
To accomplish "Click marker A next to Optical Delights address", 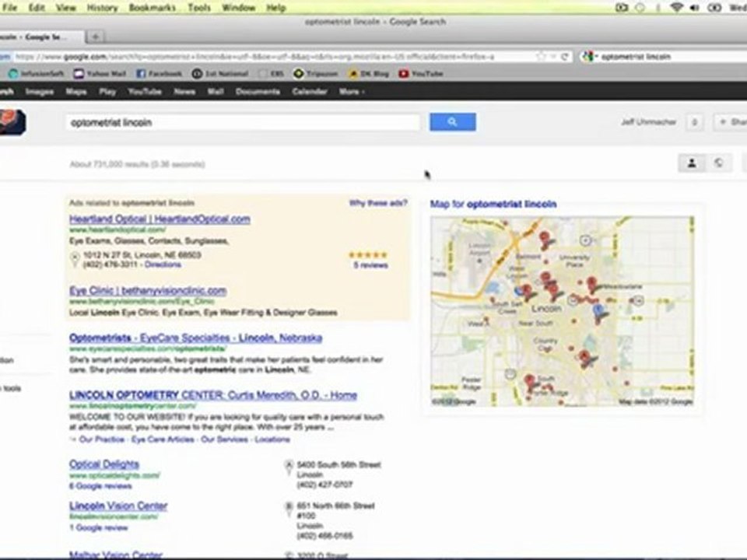I will click(288, 466).
